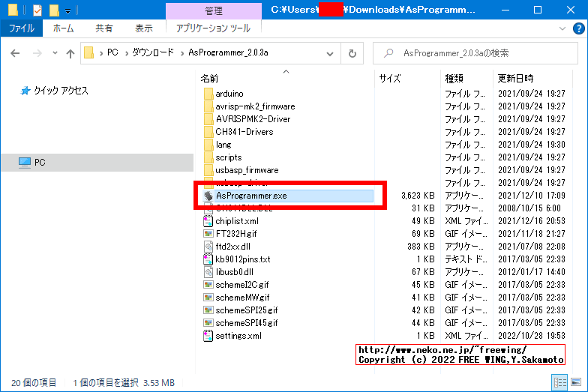588x392 pixels.
Task: Click the new folder icon in title bar
Action: click(54, 10)
